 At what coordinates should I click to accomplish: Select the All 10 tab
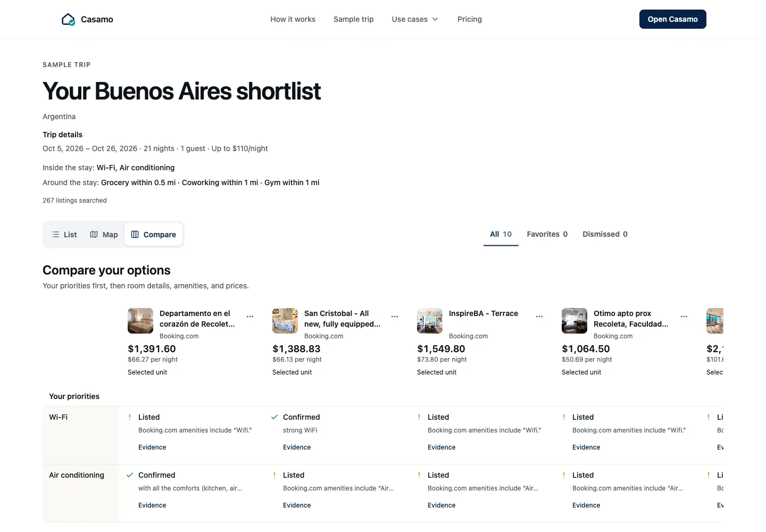click(501, 235)
